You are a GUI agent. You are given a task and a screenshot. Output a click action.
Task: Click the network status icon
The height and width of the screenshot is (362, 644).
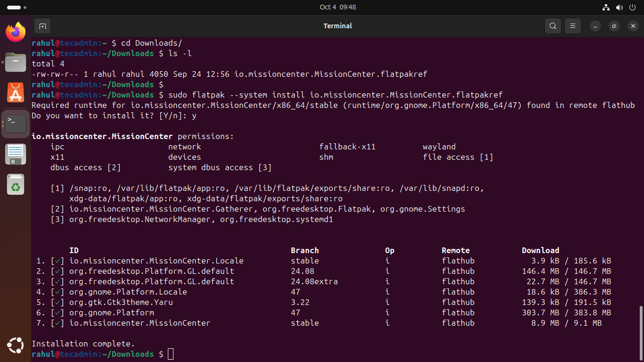[606, 7]
